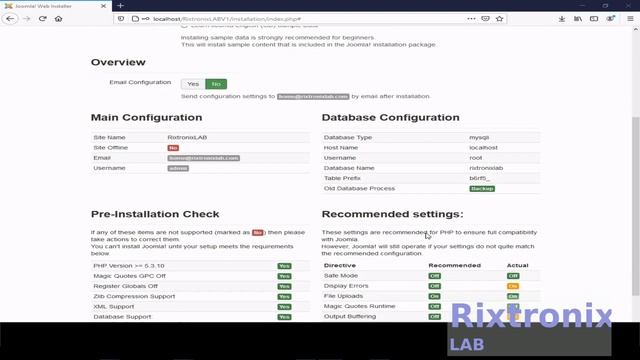Click the Yes badge for Zlib Compression Support
The image size is (640, 360).
pyautogui.click(x=284, y=297)
